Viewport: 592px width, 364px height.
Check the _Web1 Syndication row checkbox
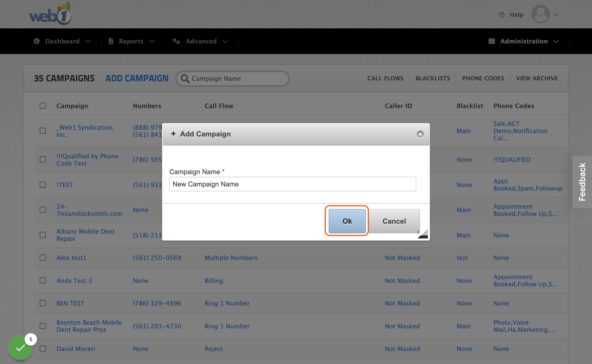click(x=43, y=131)
